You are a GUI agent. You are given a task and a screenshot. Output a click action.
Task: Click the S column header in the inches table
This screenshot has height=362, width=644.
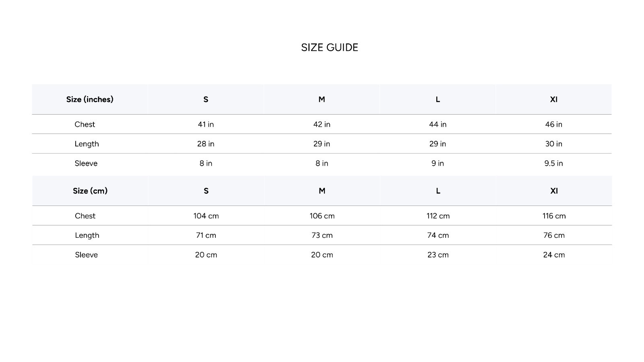tap(206, 99)
